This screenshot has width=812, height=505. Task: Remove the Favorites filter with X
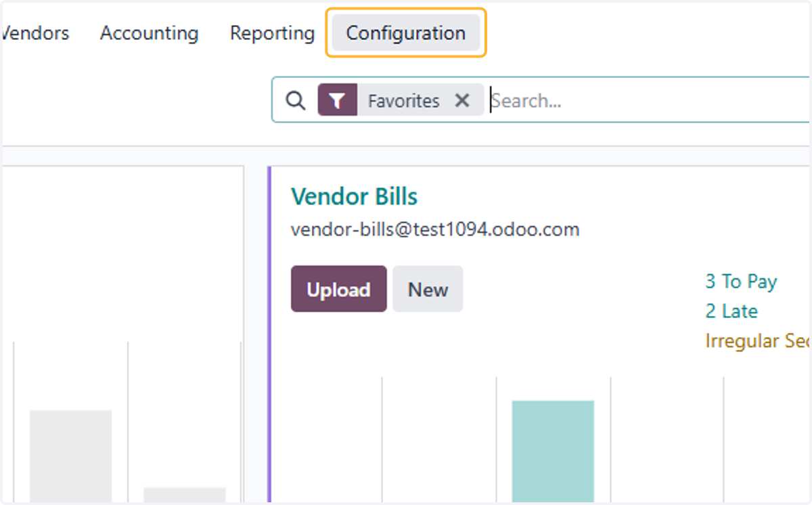pyautogui.click(x=462, y=101)
